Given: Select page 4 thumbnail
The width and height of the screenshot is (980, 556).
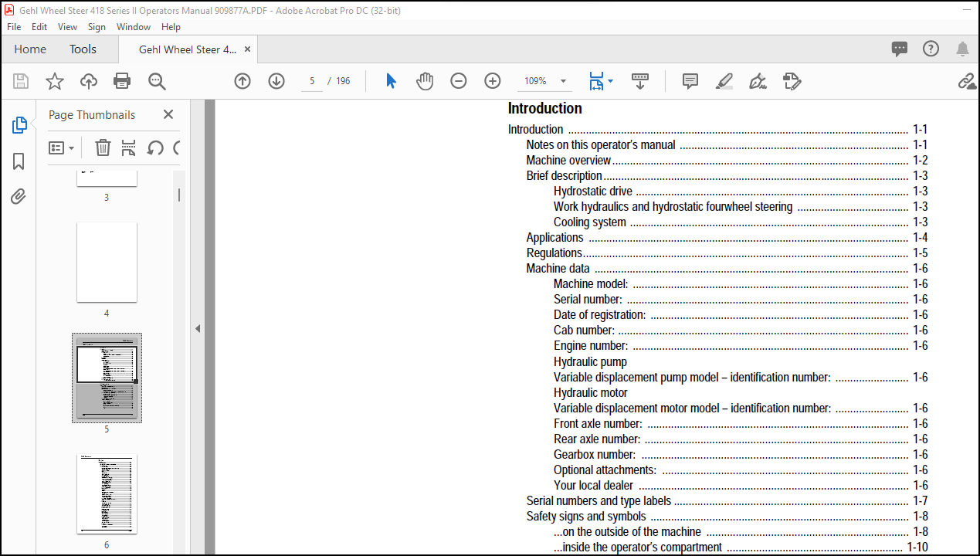Looking at the screenshot, I should (x=107, y=262).
